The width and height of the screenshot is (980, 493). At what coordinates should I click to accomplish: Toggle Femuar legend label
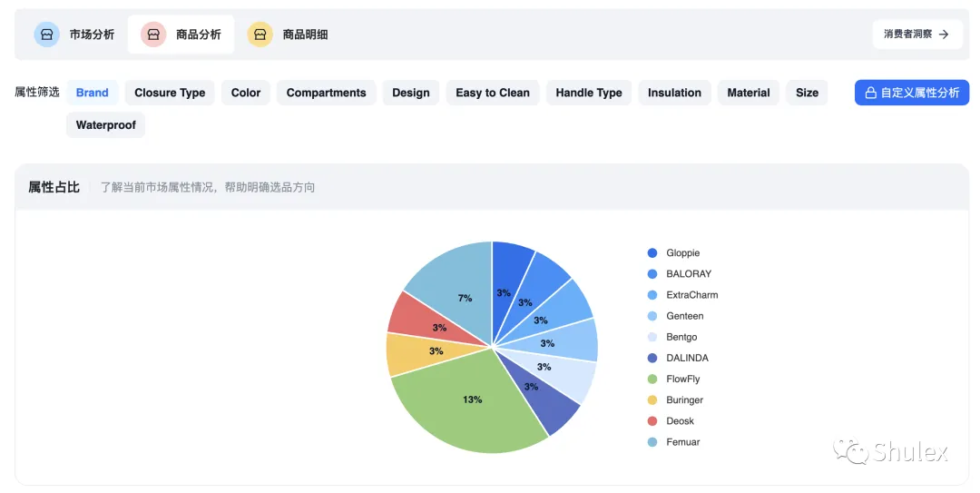pos(683,442)
